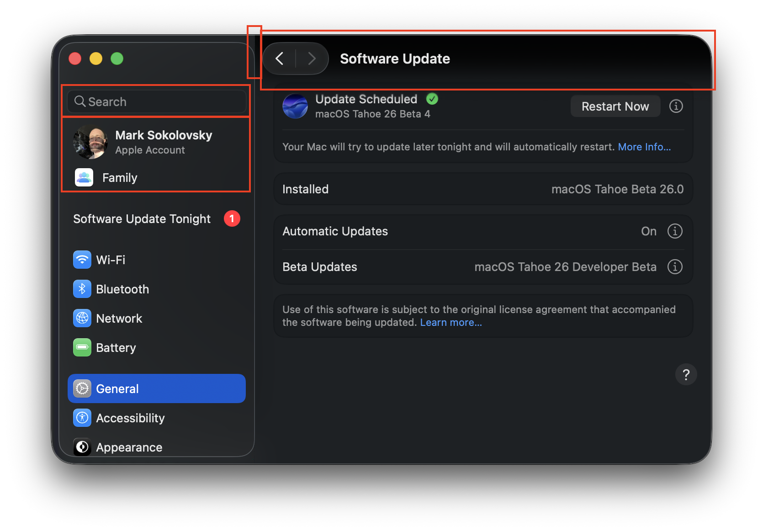Click the back navigation arrow
This screenshot has width=763, height=532.
pos(280,59)
